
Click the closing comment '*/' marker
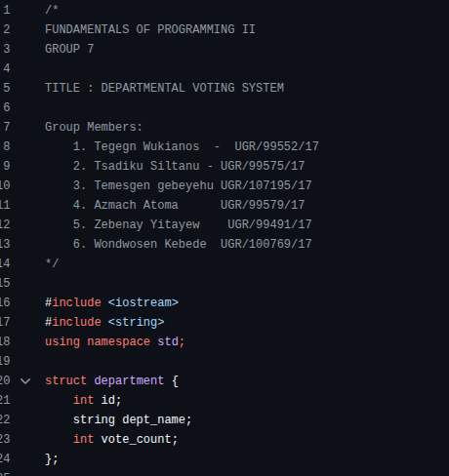(x=52, y=262)
